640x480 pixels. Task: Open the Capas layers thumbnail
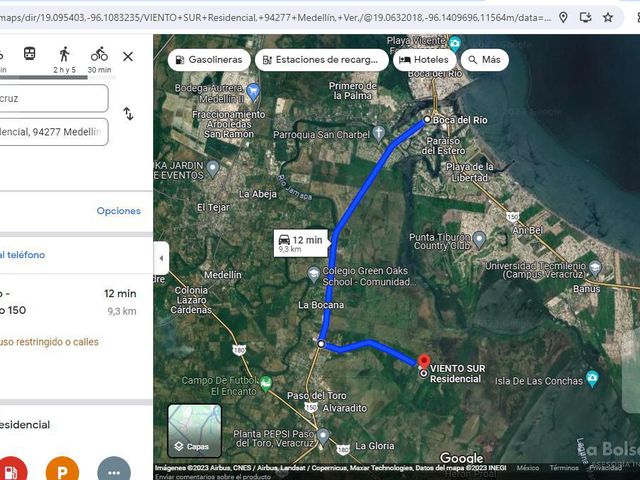point(195,431)
